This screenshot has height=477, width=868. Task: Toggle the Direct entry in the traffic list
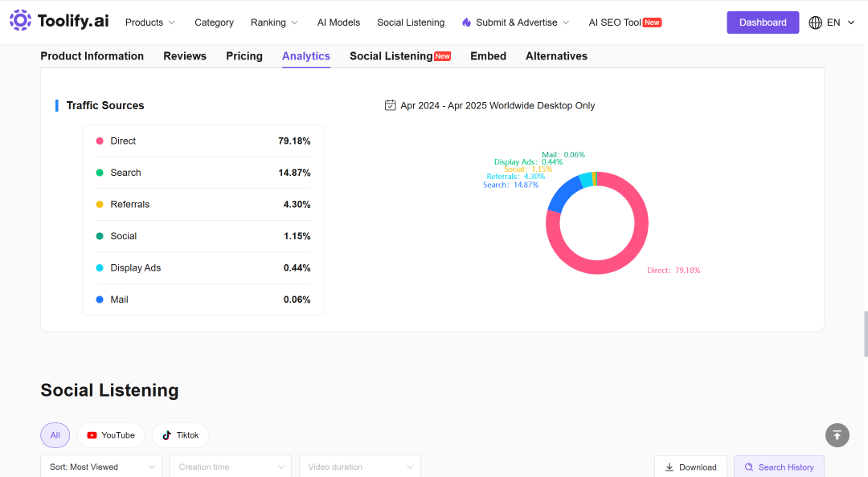[203, 141]
